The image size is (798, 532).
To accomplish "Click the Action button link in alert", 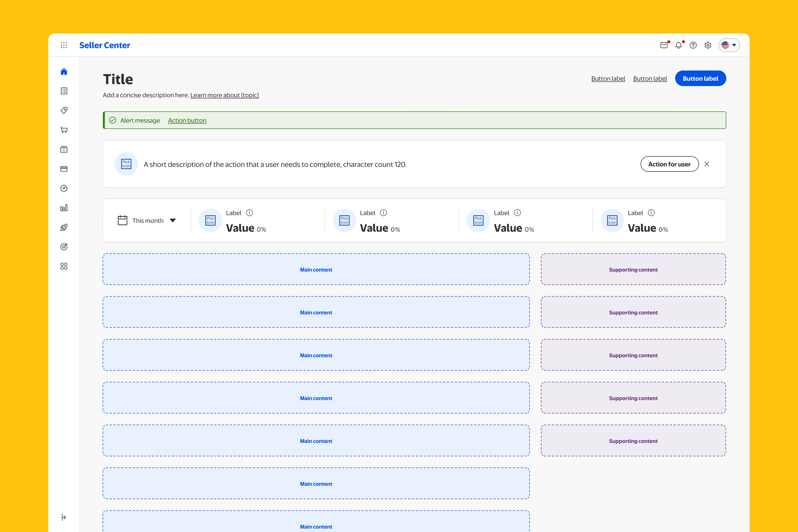I will [187, 121].
